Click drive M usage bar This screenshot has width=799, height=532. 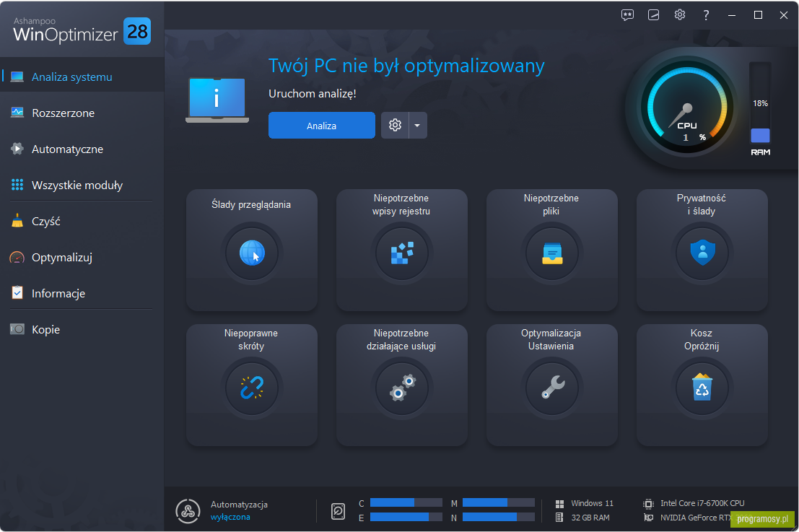pyautogui.click(x=498, y=503)
